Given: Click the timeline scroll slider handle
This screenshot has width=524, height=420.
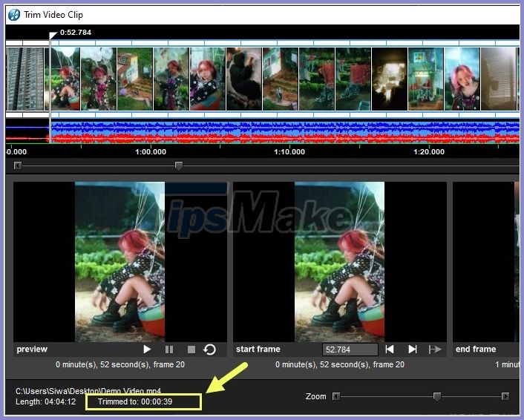Looking at the screenshot, I should 179,165.
